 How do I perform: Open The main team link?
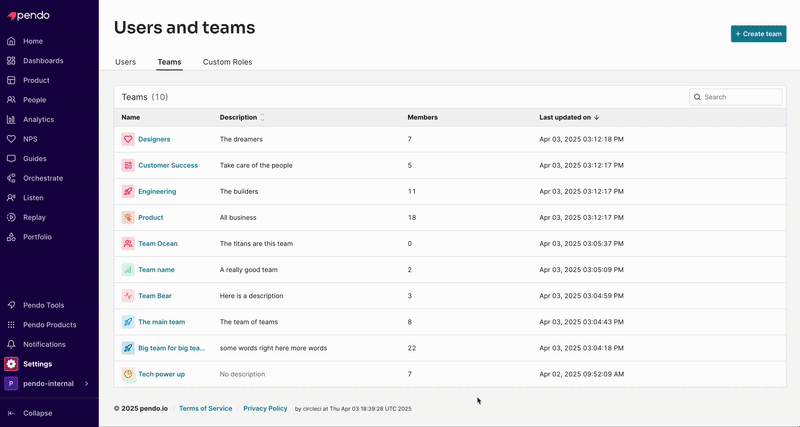tap(162, 322)
